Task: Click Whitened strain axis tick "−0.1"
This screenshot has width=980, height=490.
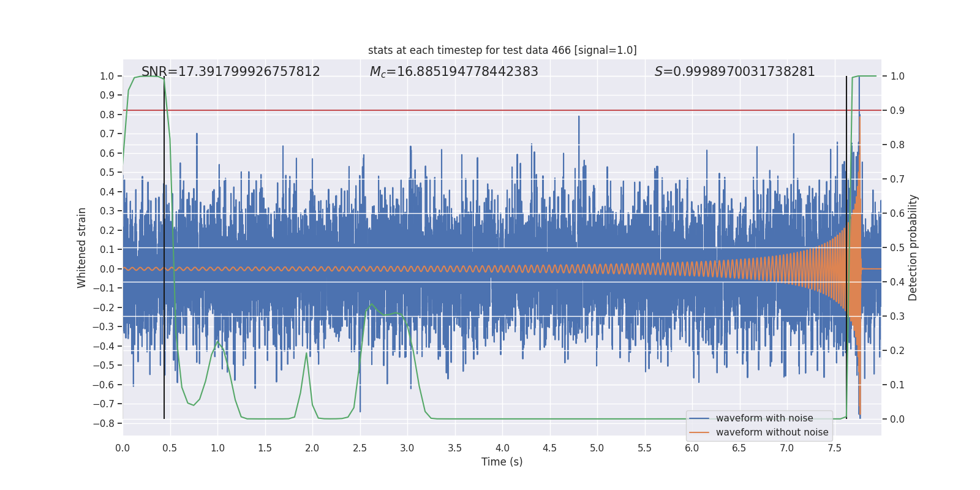Action: click(104, 288)
